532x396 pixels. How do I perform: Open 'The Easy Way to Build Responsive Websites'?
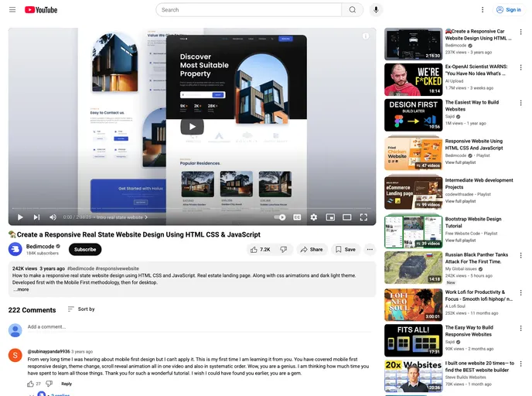(469, 331)
